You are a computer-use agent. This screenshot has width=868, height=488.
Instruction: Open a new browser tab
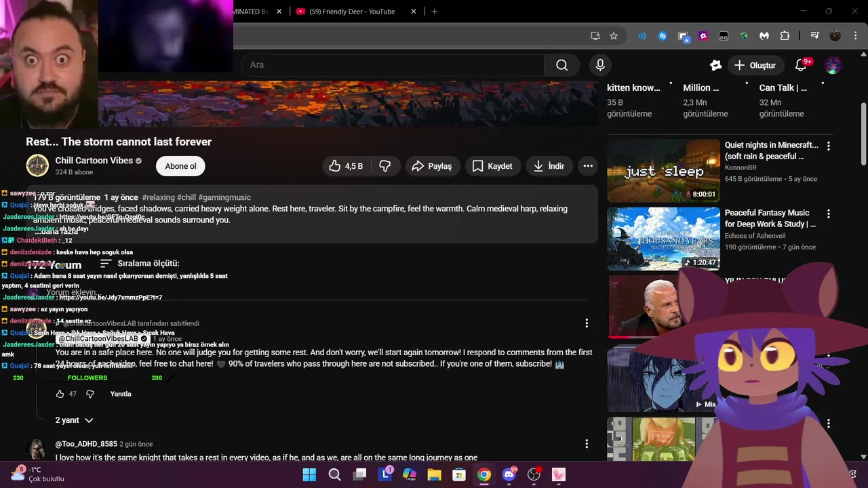pyautogui.click(x=434, y=12)
